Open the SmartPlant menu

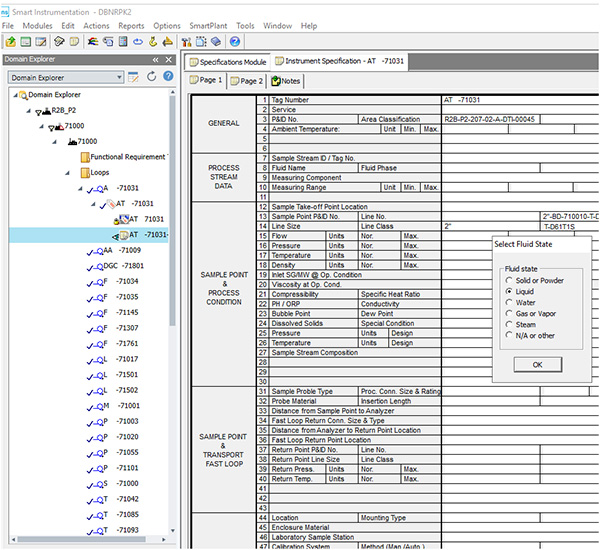(x=208, y=26)
